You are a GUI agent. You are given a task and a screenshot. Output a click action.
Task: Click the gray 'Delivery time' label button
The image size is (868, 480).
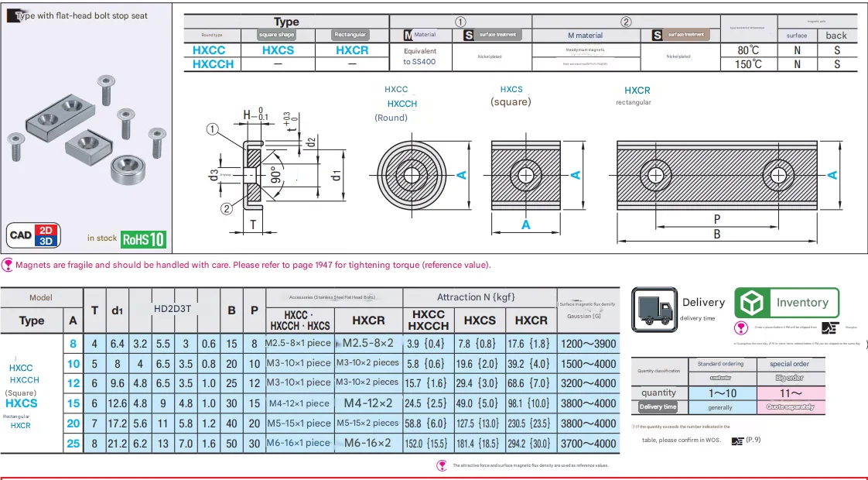pos(658,406)
